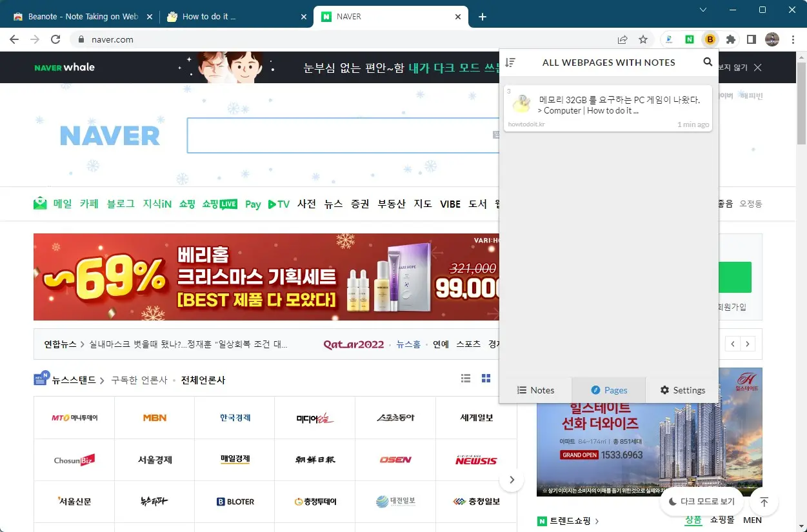Screen dimensions: 807x532
Task: Switch newsstand to list view
Action: (466, 378)
